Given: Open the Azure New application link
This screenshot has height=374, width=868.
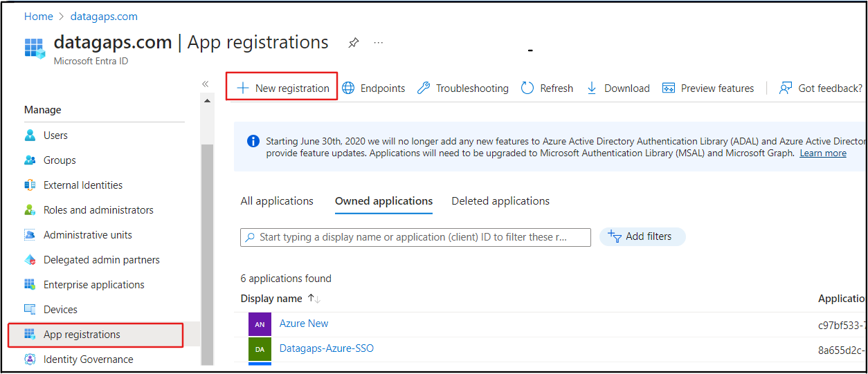Looking at the screenshot, I should point(304,324).
